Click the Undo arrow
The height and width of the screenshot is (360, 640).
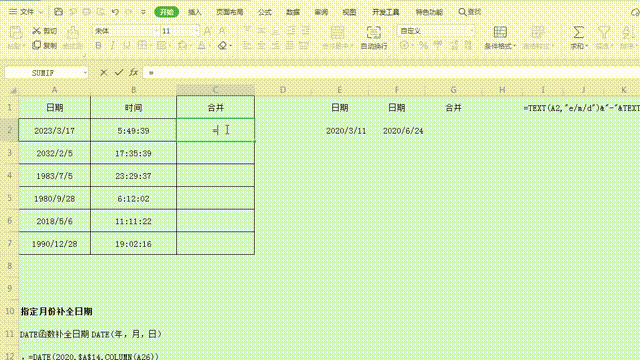(115, 12)
